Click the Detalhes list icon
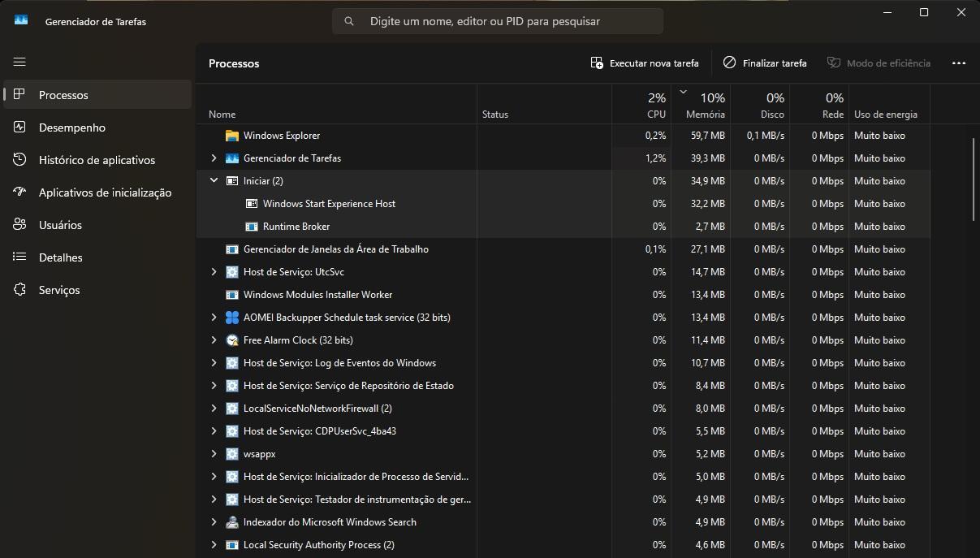The height and width of the screenshot is (558, 980). tap(20, 257)
